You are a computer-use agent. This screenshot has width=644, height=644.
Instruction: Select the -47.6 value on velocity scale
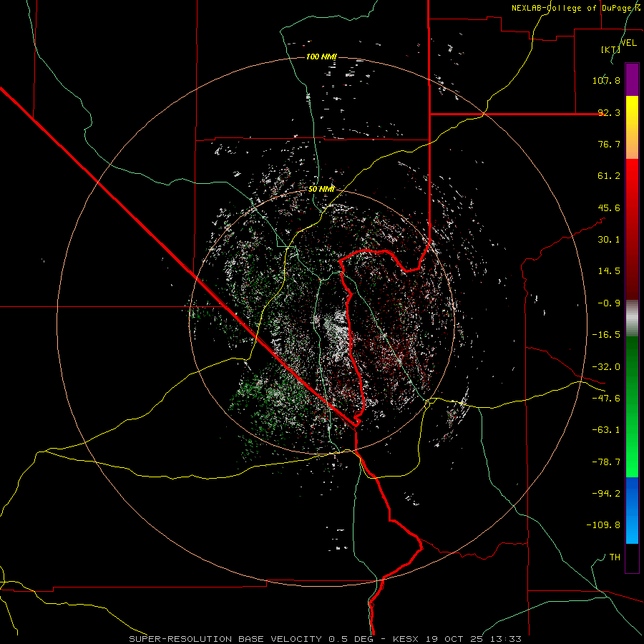[x=606, y=399]
